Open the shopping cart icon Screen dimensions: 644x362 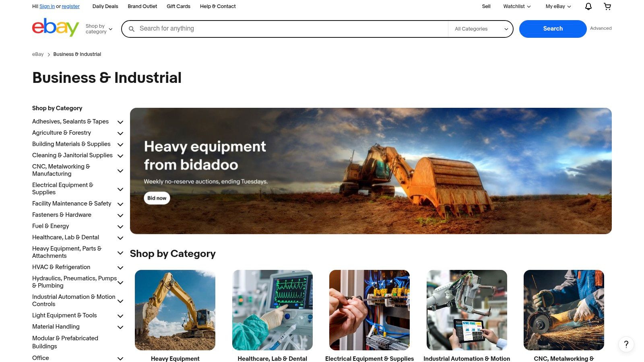coord(607,6)
